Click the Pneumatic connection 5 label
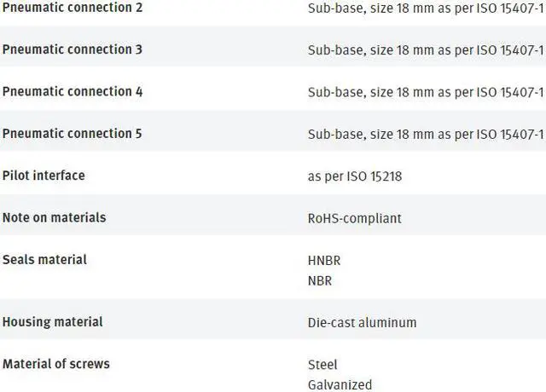This screenshot has width=546, height=392. (x=73, y=134)
